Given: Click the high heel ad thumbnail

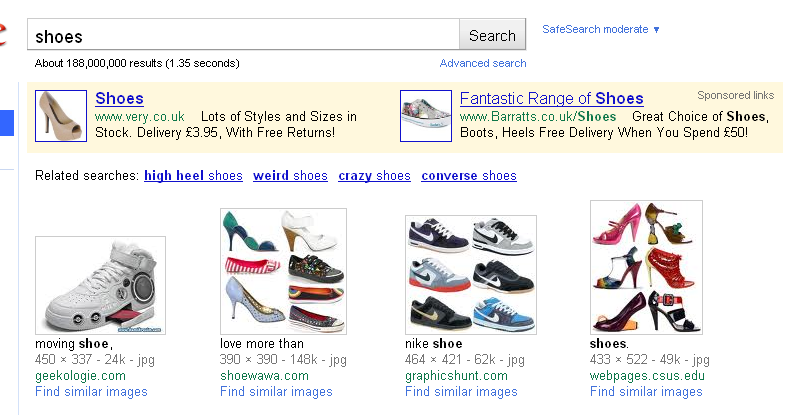Looking at the screenshot, I should click(x=61, y=116).
